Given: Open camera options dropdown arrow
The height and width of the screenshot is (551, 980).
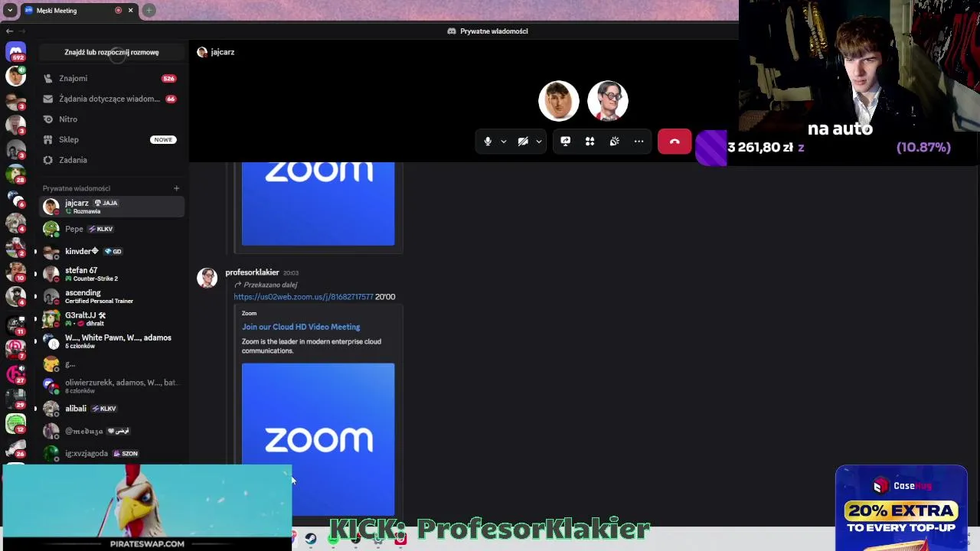Looking at the screenshot, I should pyautogui.click(x=539, y=142).
